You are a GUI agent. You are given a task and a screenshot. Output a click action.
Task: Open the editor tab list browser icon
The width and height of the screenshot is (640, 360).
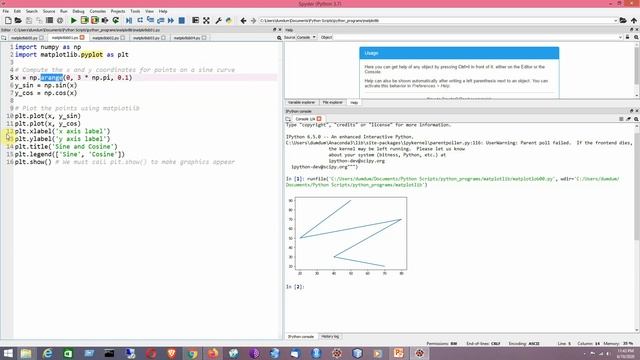click(4, 38)
